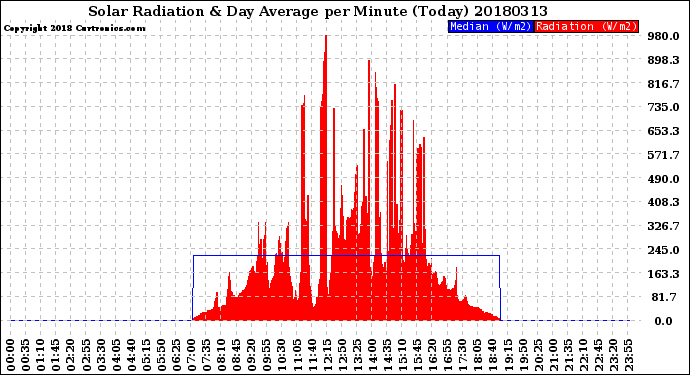Click the 245.0 y-axis label
The image size is (690, 375).
[663, 250]
